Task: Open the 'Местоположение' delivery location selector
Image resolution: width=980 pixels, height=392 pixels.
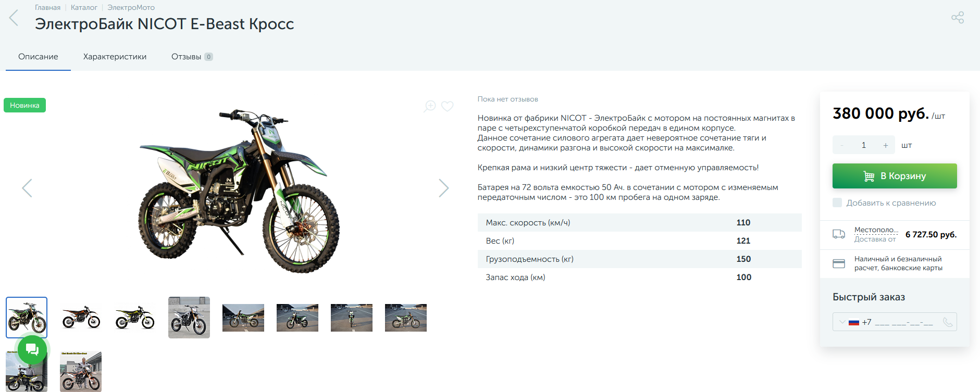Action: point(876,230)
